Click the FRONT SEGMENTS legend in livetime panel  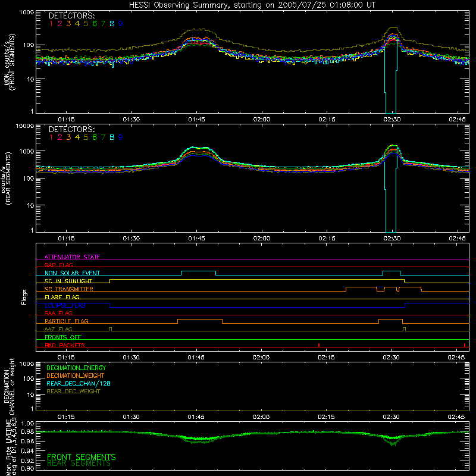82,457
